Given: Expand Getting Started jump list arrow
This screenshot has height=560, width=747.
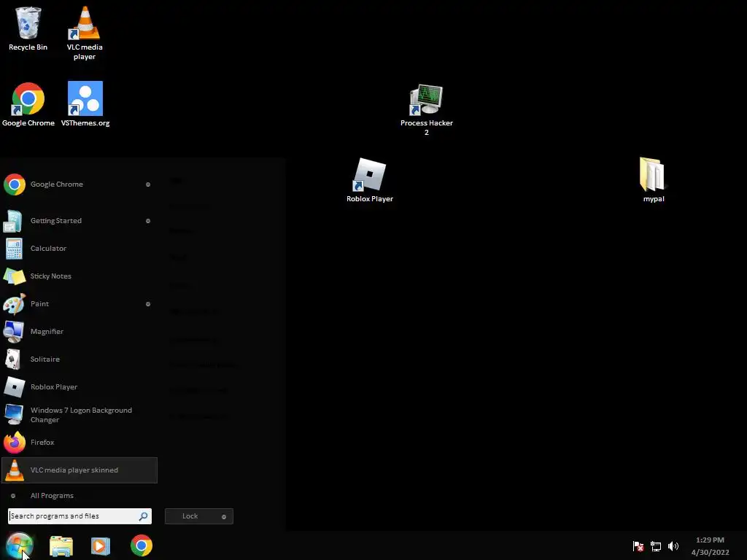Looking at the screenshot, I should click(148, 221).
